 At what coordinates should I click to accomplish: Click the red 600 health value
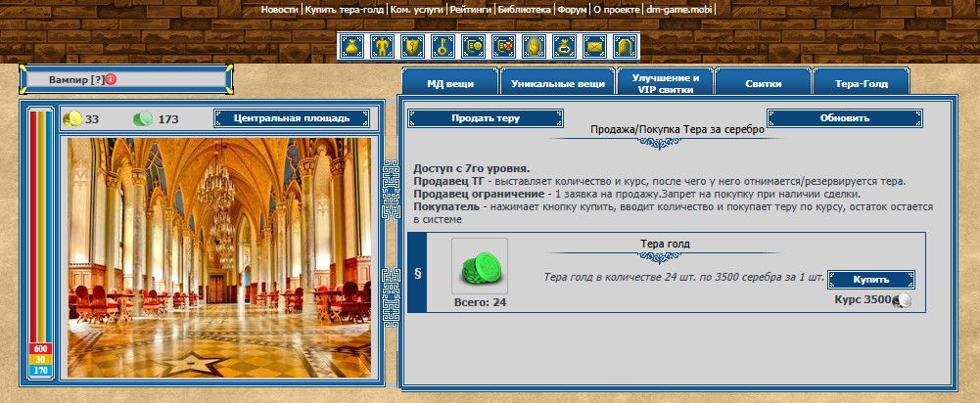pyautogui.click(x=40, y=349)
